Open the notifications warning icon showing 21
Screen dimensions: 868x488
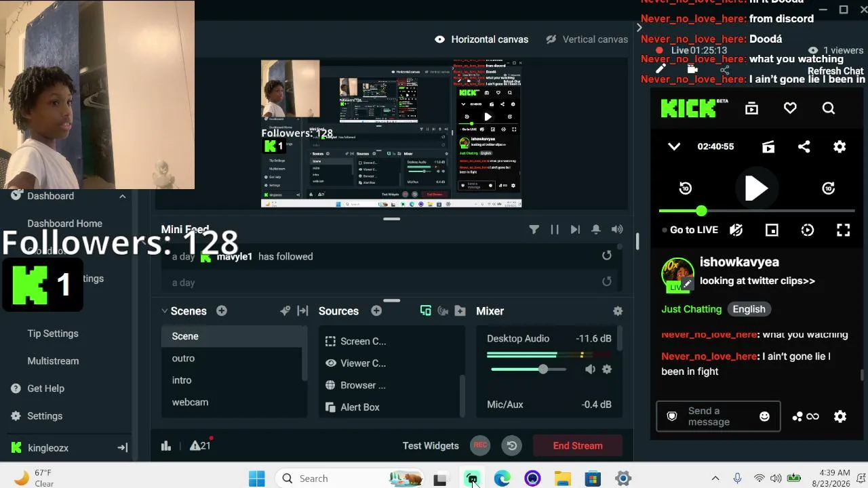coord(201,445)
